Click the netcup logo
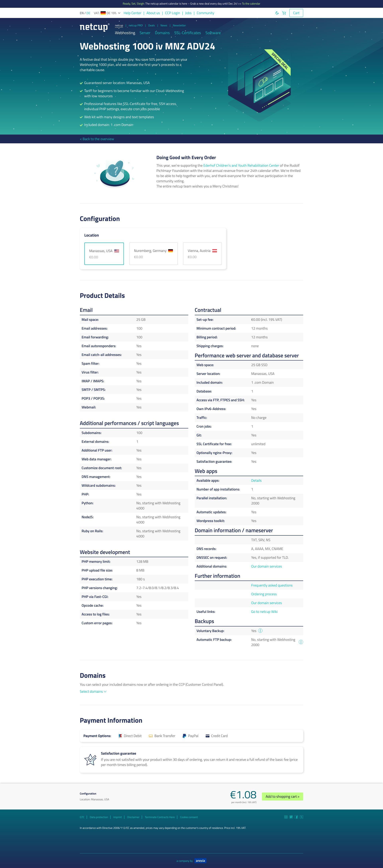Viewport: 383px width, 868px height. [95, 27]
